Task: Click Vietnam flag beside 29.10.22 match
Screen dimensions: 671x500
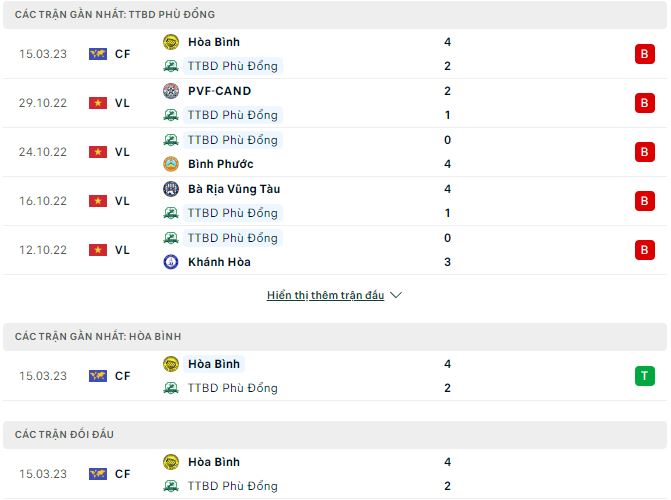Action: [98, 103]
